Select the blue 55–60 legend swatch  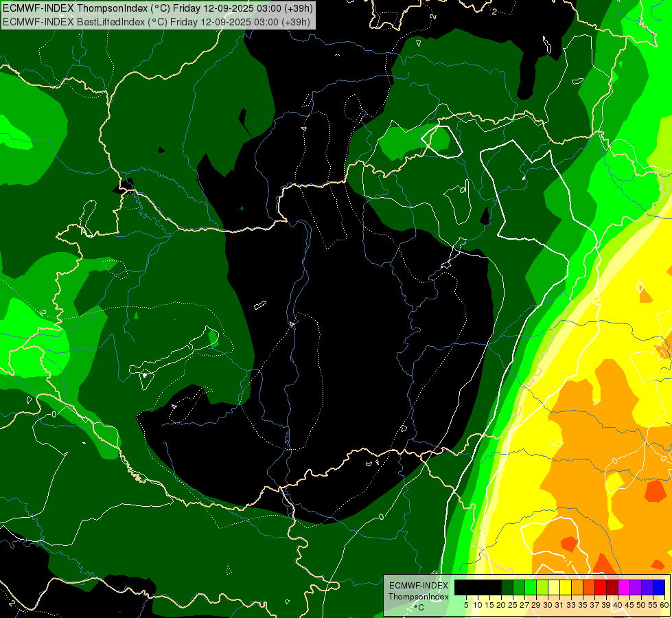coord(659,587)
